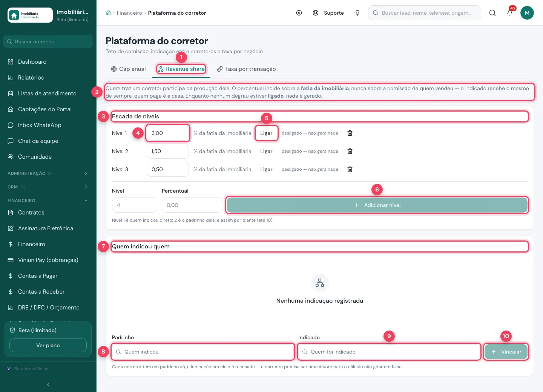The image size is (543, 392).
Task: Expand the CRM menu section
Action: click(48, 187)
